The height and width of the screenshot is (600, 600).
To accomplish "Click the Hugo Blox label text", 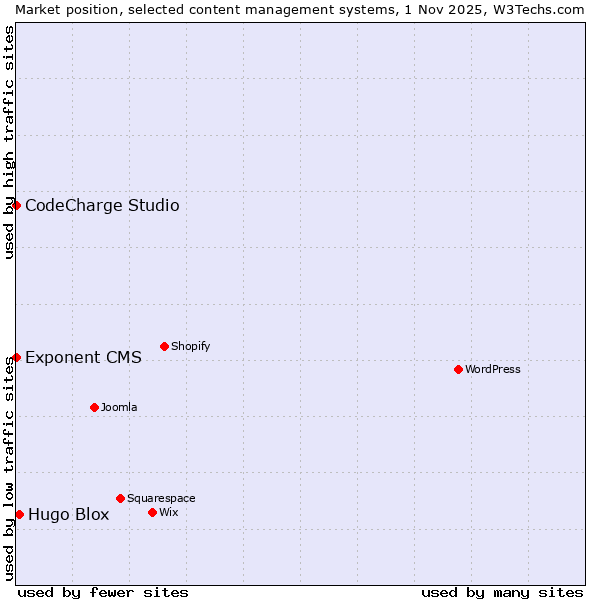I will coord(68,515).
